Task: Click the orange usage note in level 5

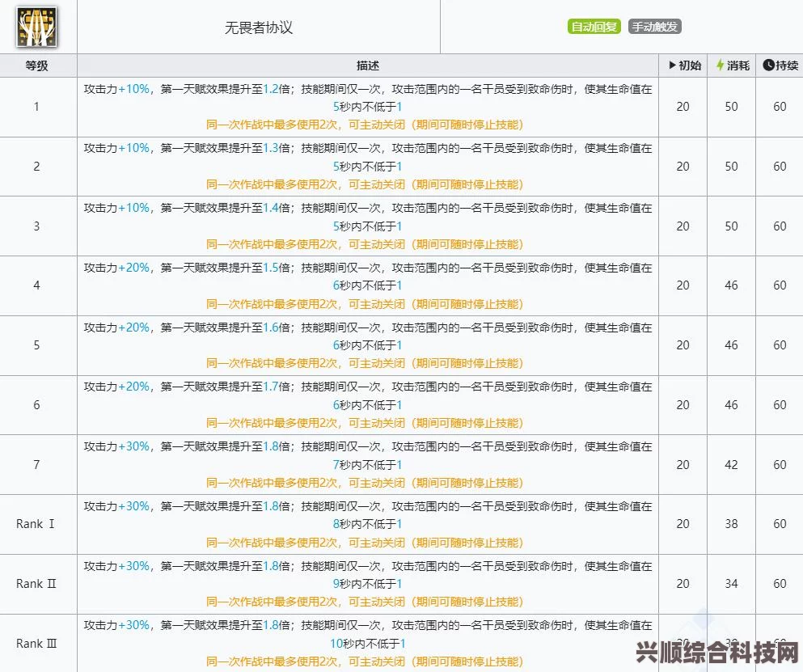Action: [x=365, y=363]
